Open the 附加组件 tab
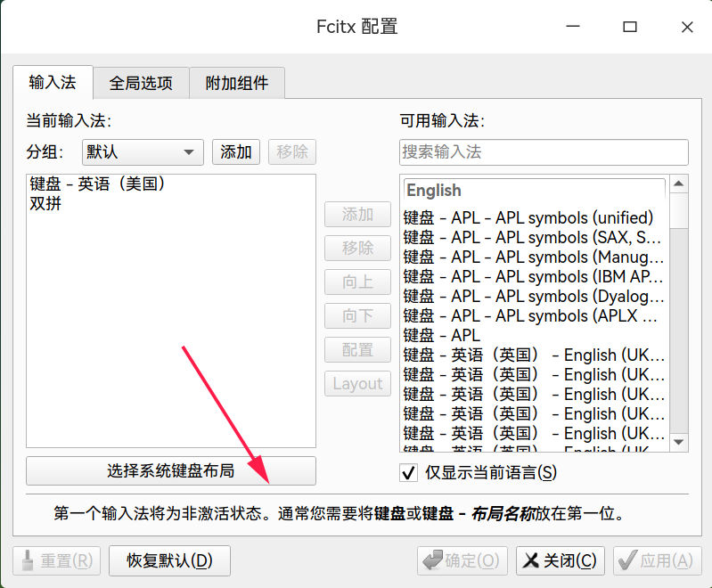 (236, 83)
